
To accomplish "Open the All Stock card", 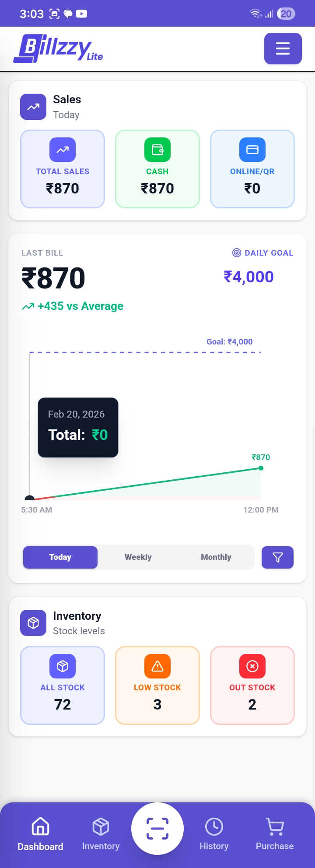I will tap(63, 685).
